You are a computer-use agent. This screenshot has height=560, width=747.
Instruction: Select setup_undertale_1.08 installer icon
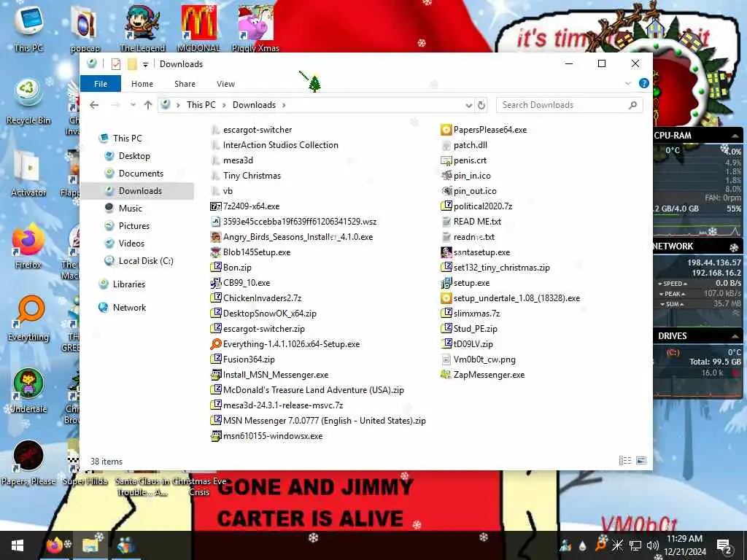(x=446, y=298)
